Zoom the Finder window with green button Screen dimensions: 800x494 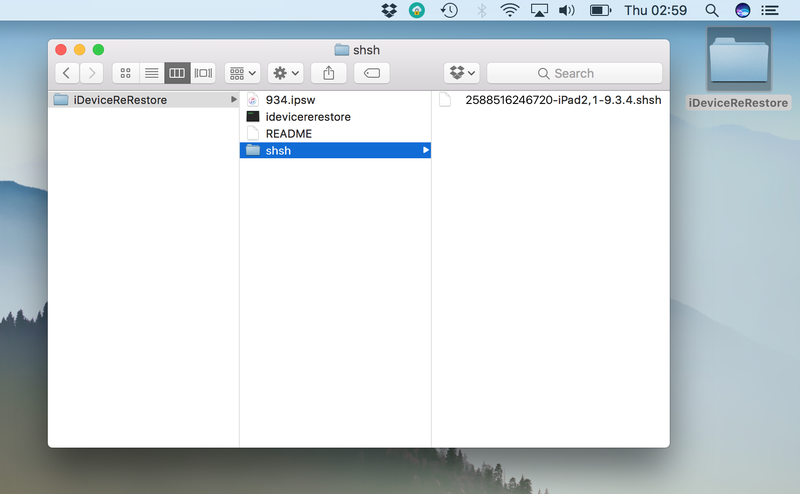click(x=98, y=50)
